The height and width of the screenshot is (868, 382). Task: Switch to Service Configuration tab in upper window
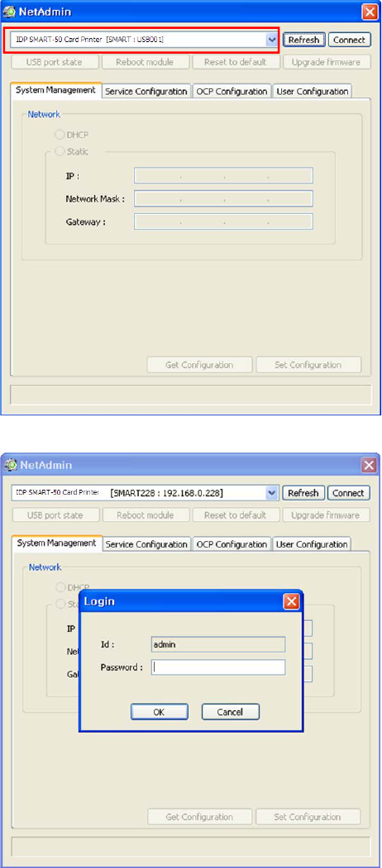click(x=147, y=92)
